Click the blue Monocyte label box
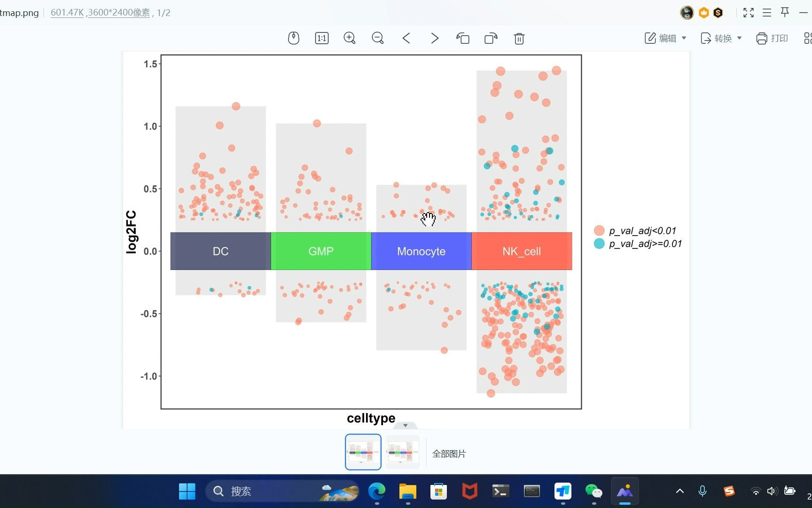Viewport: 812px width, 508px height. [x=422, y=251]
